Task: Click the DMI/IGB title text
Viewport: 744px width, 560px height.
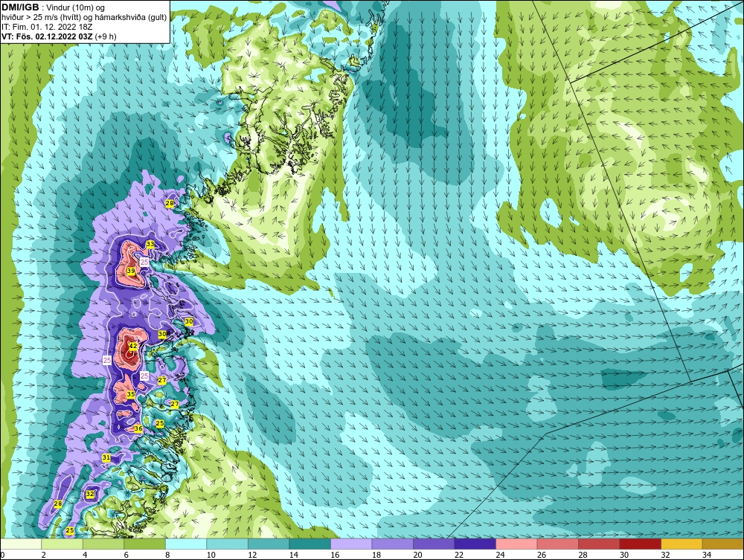Action: pos(20,7)
